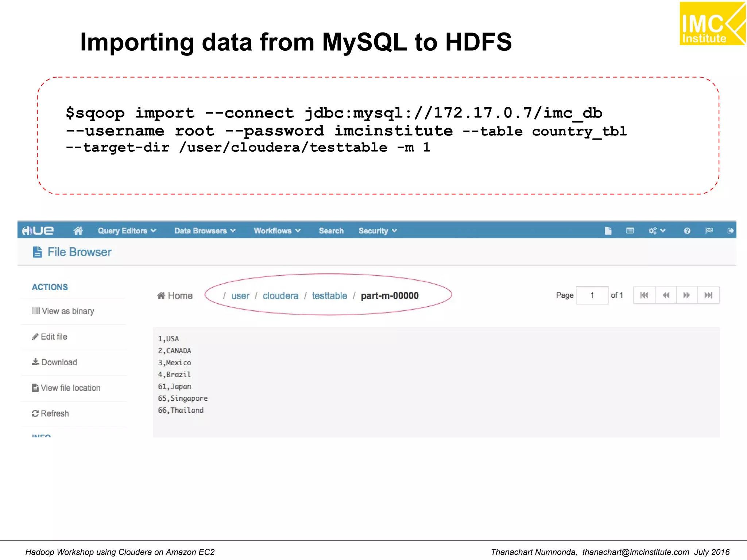This screenshot has height=560, width=747.
Task: Click the flag tour icon
Action: point(709,230)
